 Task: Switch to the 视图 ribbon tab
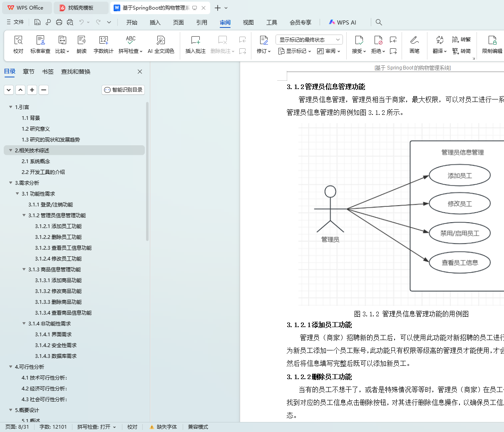(248, 22)
